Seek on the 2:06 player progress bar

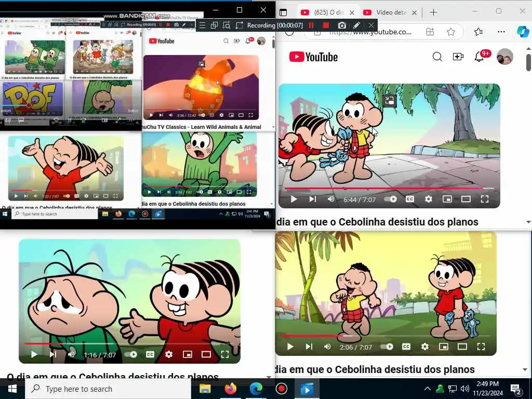pos(385,335)
